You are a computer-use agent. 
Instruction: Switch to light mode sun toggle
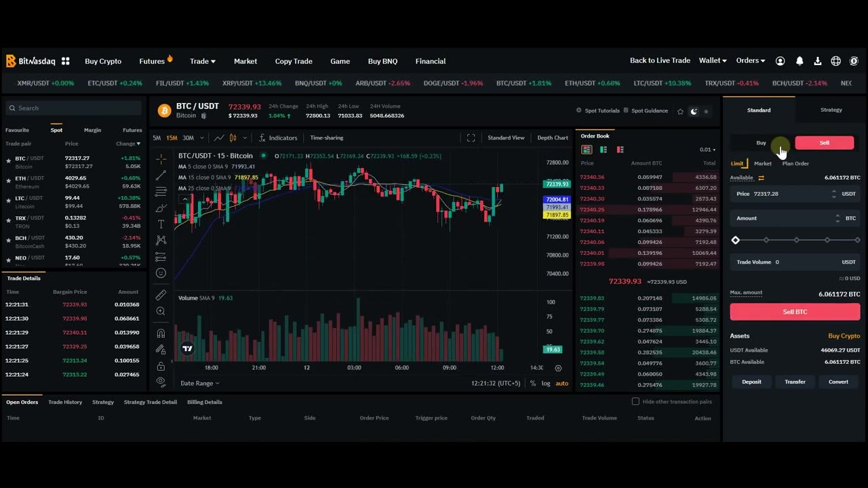(x=706, y=111)
